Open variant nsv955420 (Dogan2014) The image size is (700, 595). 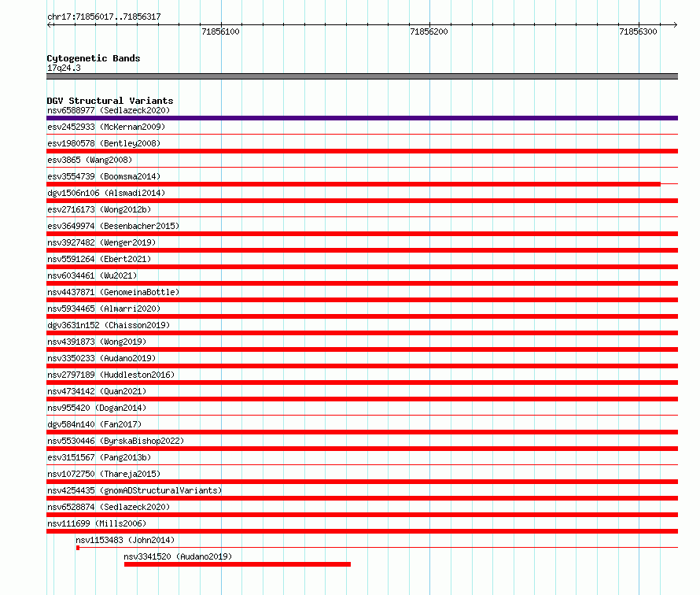[x=97, y=408]
